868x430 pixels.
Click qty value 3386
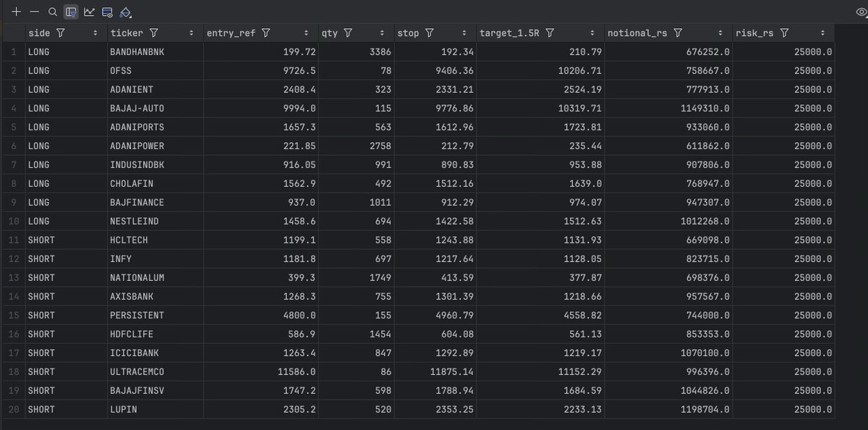click(381, 52)
